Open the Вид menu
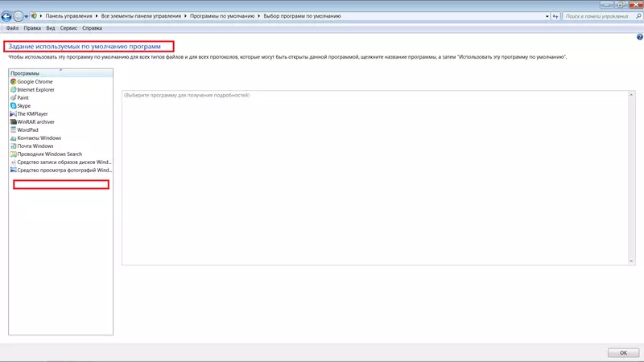Image resolution: width=644 pixels, height=362 pixels. [x=51, y=28]
